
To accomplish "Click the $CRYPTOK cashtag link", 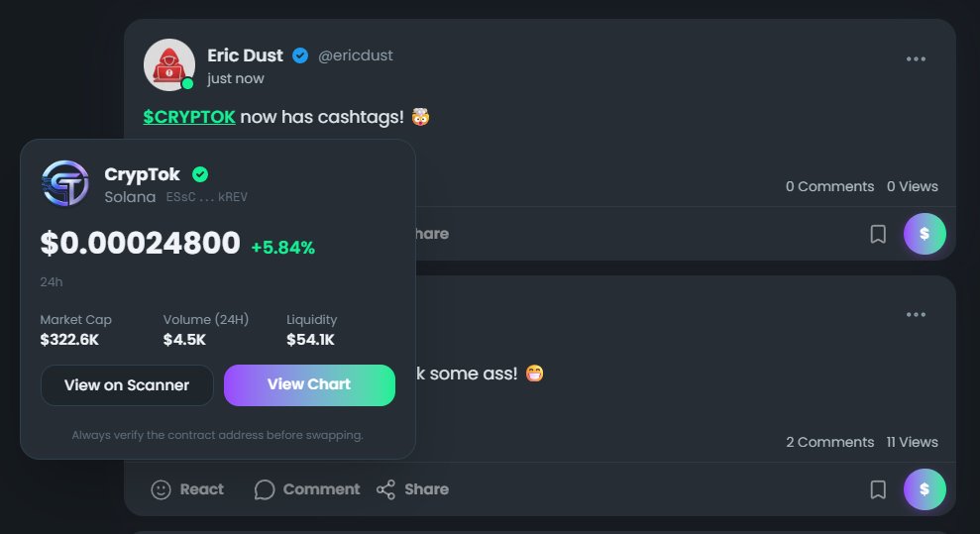I will coord(189,117).
